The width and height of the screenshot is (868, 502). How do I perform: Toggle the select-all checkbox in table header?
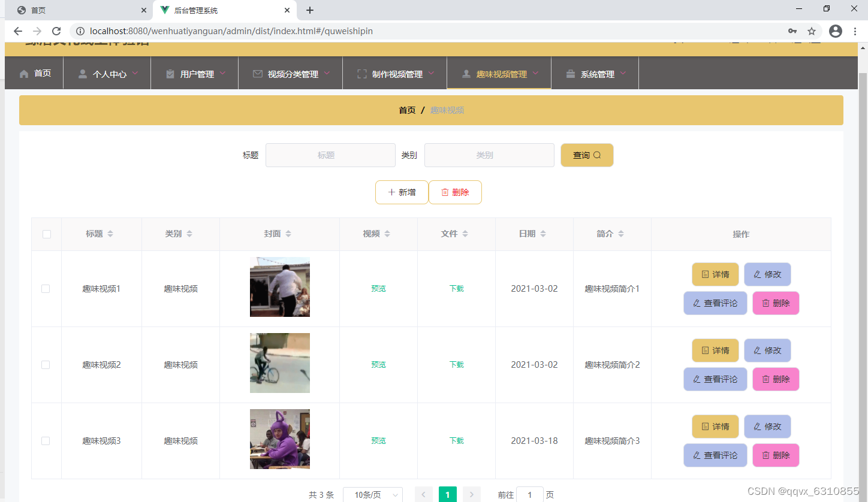tap(47, 234)
